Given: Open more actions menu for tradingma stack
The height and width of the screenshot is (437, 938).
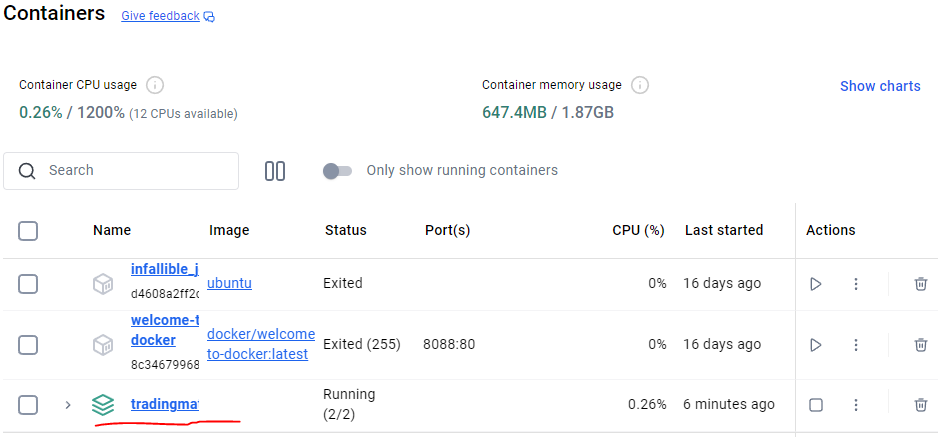Looking at the screenshot, I should pos(855,405).
